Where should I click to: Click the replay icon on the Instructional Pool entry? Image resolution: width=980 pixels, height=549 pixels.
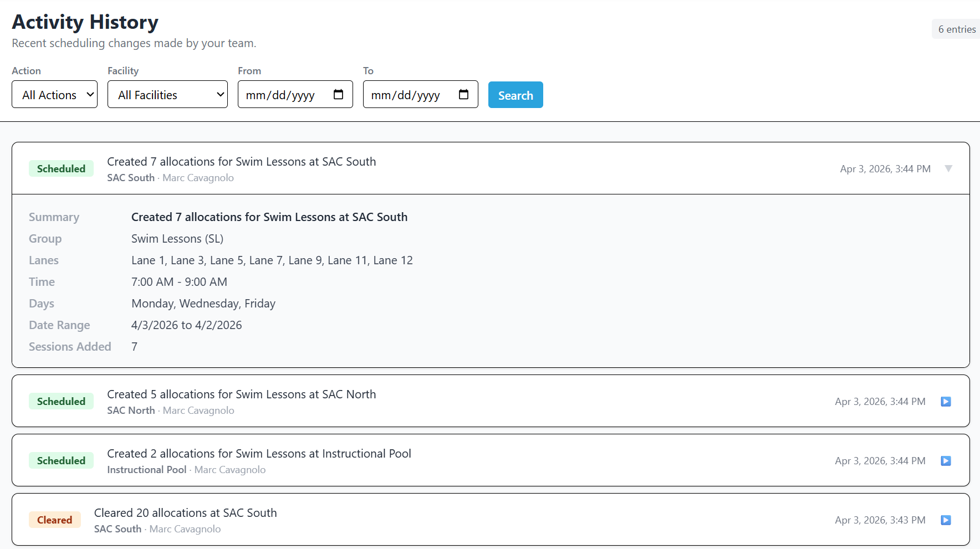pos(946,460)
